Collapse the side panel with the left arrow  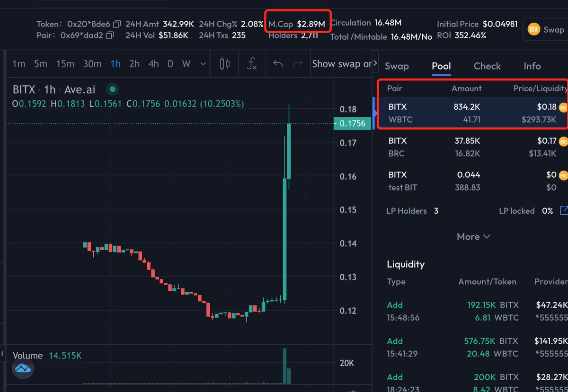pos(2,353)
